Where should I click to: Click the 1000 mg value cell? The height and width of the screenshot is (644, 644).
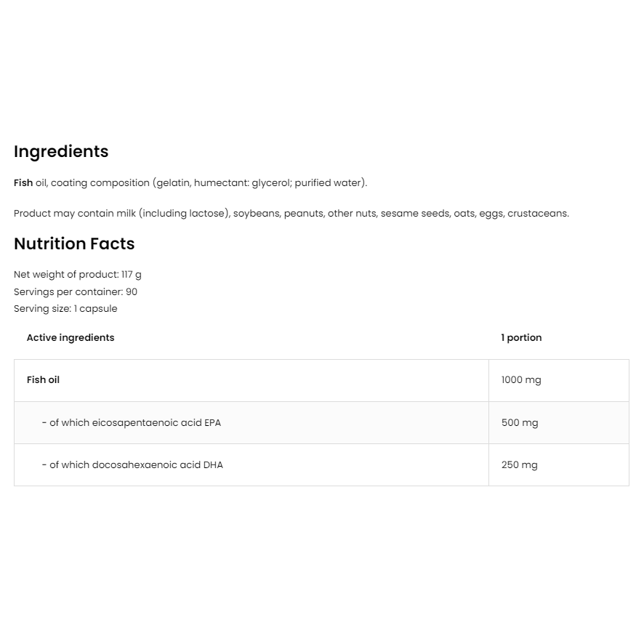[x=558, y=381]
